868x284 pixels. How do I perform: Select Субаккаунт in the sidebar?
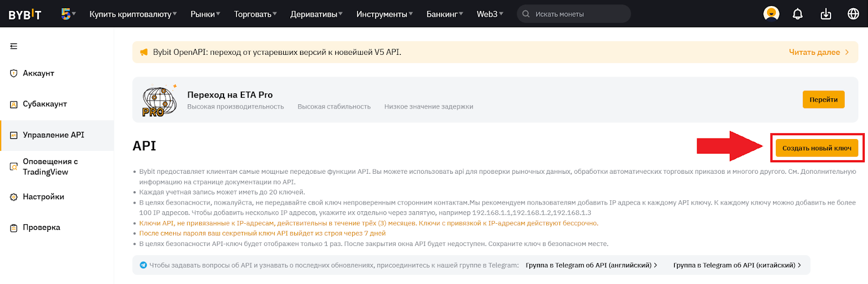click(x=44, y=104)
